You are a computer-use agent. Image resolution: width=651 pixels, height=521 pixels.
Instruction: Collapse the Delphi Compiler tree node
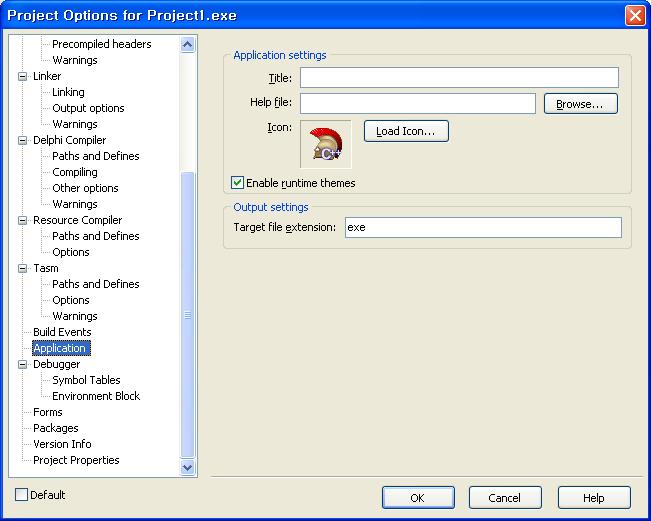23,140
